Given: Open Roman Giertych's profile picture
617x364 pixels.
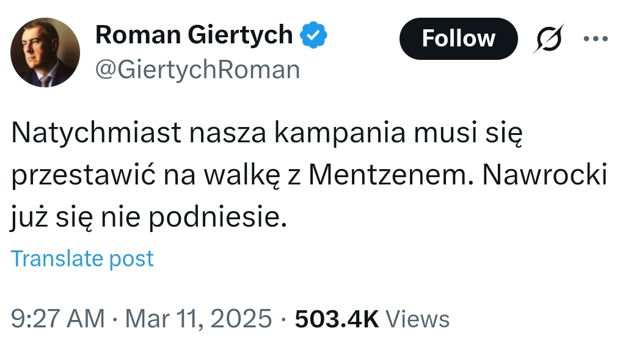Looking at the screenshot, I should click(45, 53).
